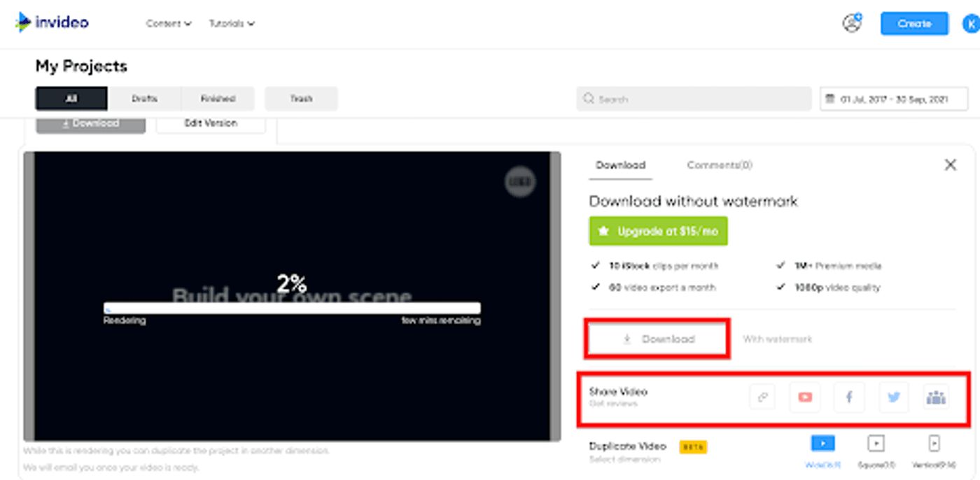Expand the Content dropdown menu
Image resolution: width=980 pixels, height=480 pixels.
point(168,24)
